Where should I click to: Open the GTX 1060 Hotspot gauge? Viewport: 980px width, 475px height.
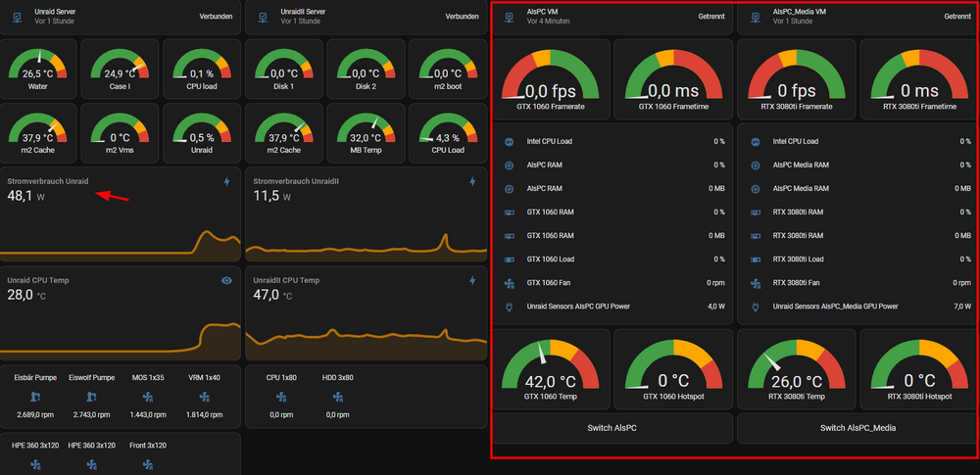click(x=673, y=369)
